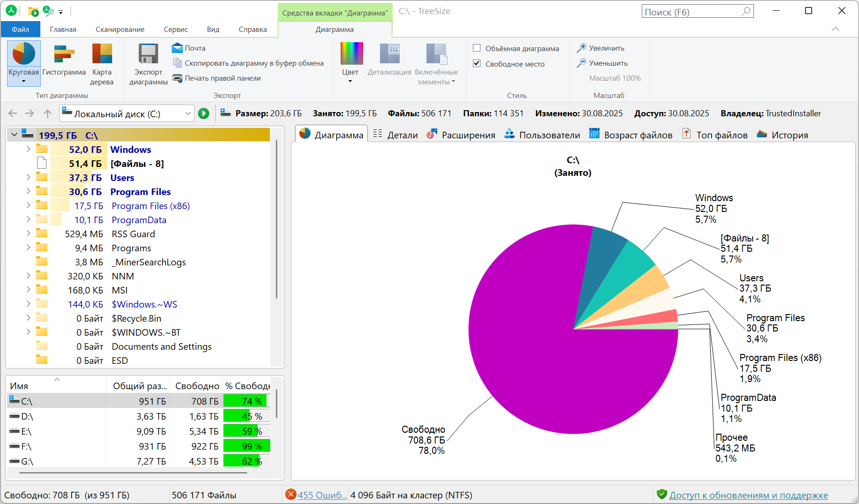
Task: Select the Program Files (x86) tree row
Action: (x=139, y=205)
